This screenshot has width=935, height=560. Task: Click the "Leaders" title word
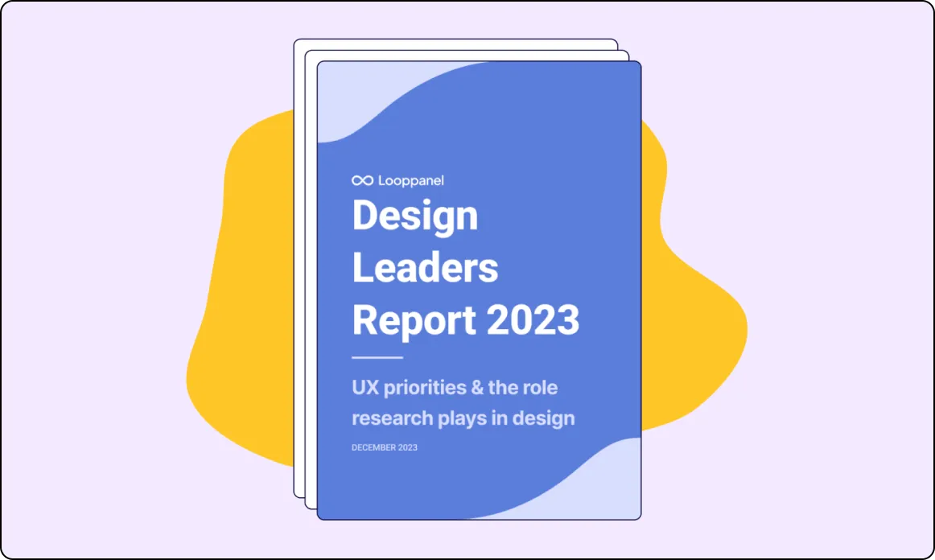click(x=425, y=268)
